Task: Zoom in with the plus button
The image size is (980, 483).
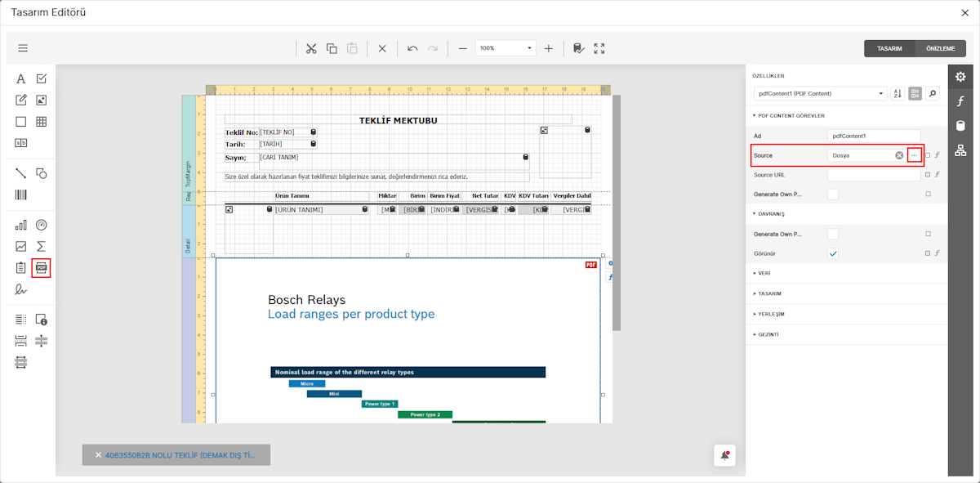Action: [549, 48]
